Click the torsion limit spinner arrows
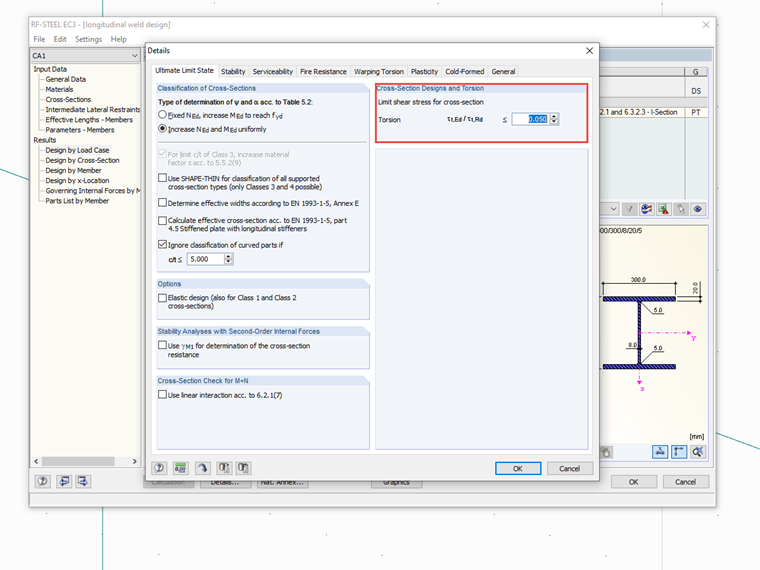This screenshot has width=760, height=570. tap(554, 119)
